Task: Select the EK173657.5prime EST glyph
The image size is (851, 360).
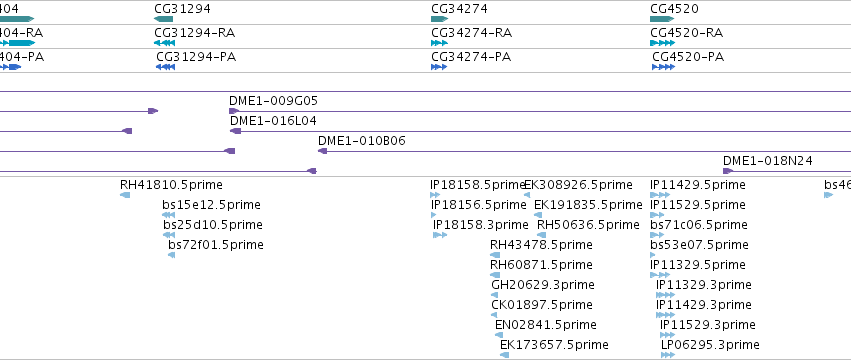Action: tap(504, 355)
